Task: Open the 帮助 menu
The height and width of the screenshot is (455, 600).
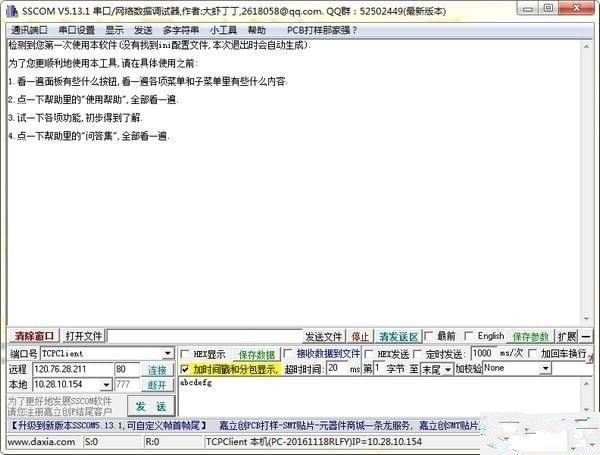Action: coord(257,30)
